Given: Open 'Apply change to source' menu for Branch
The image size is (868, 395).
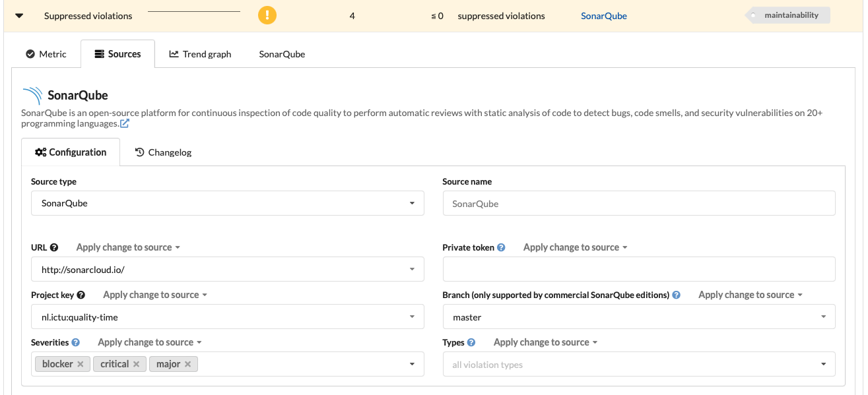Looking at the screenshot, I should coord(751,295).
